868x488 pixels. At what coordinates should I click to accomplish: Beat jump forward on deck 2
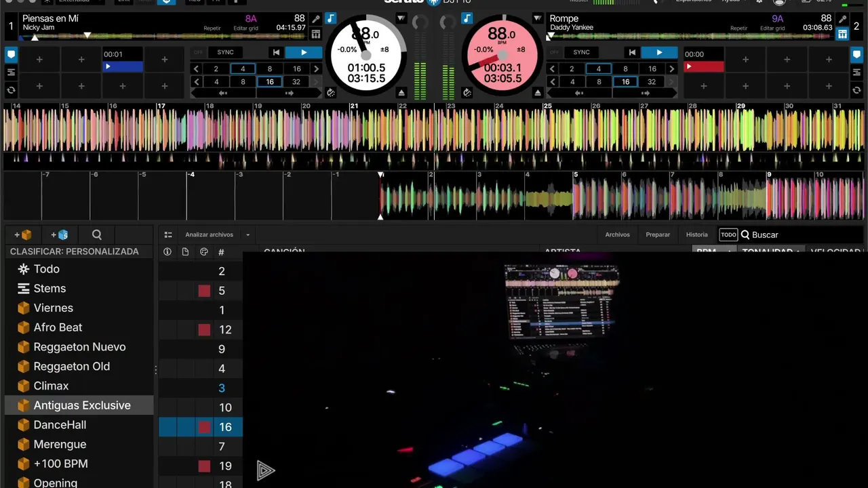click(x=645, y=94)
